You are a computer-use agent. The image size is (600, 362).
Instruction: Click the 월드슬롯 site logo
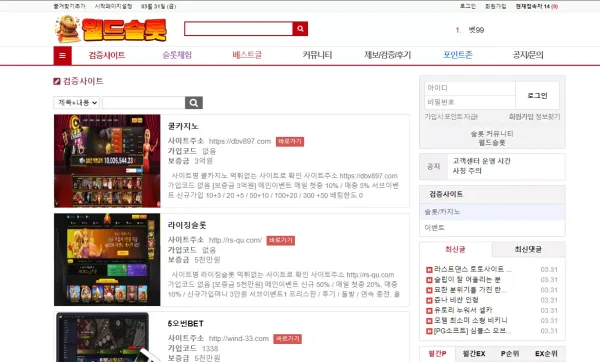(111, 29)
